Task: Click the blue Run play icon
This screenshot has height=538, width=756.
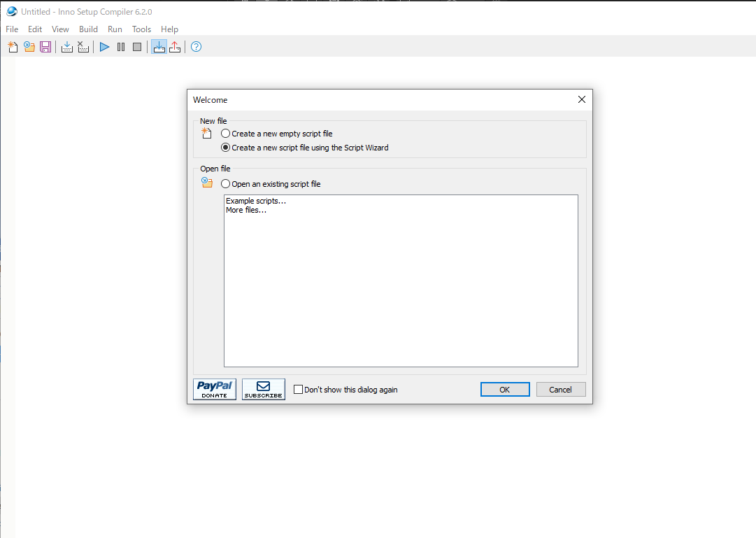Action: 105,47
